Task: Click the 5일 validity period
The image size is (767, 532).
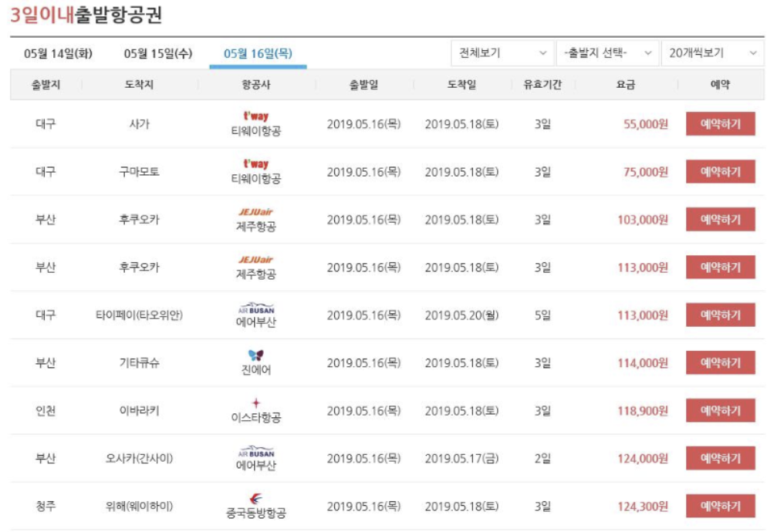Action: click(542, 315)
